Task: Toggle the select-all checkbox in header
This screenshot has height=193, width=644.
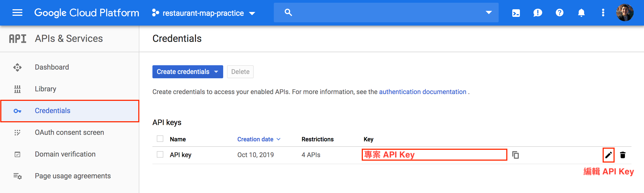Action: (160, 139)
